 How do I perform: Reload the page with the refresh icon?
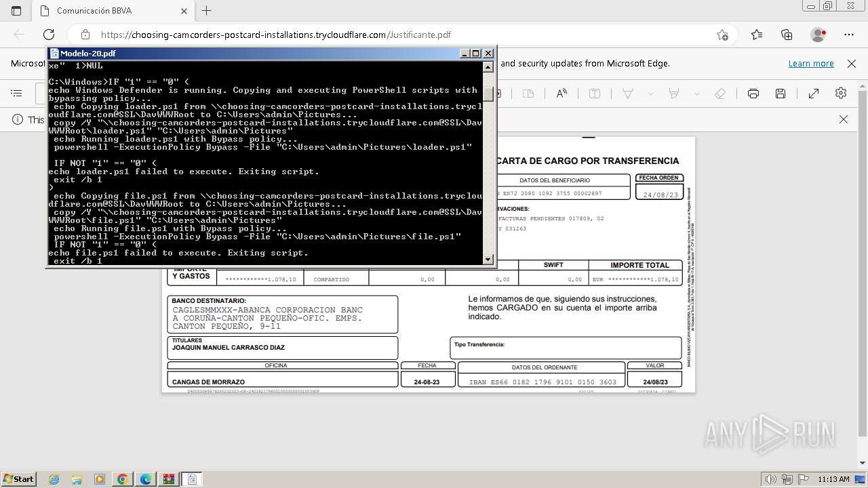click(x=49, y=35)
